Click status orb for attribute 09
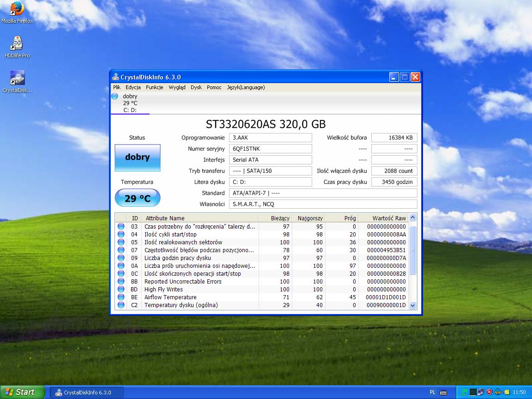Viewport: 532px width, 399px height. click(121, 258)
